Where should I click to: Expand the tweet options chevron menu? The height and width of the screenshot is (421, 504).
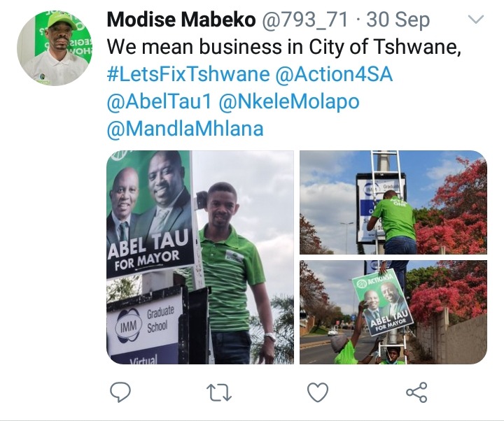[476, 20]
